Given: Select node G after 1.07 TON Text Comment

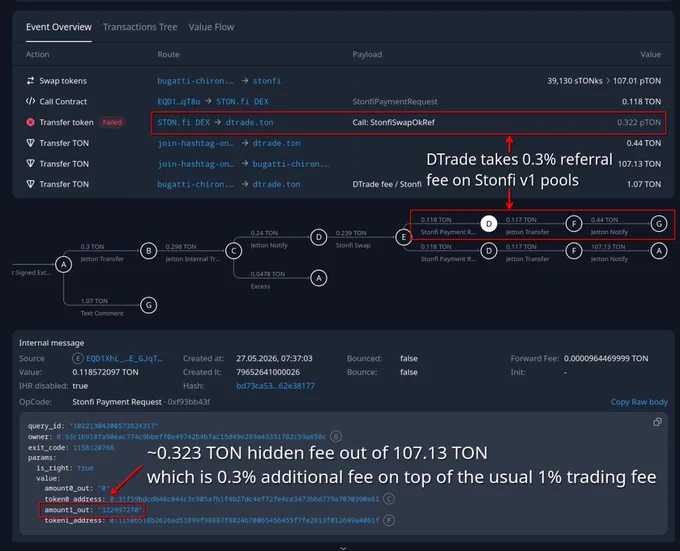Looking at the screenshot, I should click(x=149, y=305).
